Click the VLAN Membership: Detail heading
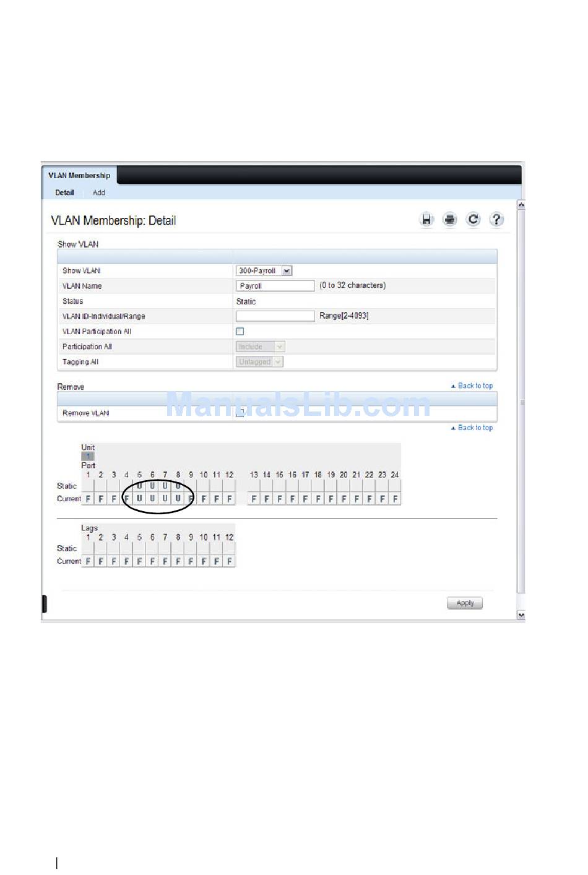 pos(113,221)
